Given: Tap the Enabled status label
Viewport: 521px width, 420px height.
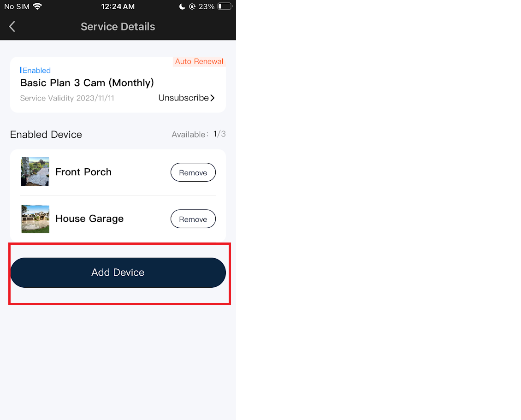Looking at the screenshot, I should click(x=35, y=71).
